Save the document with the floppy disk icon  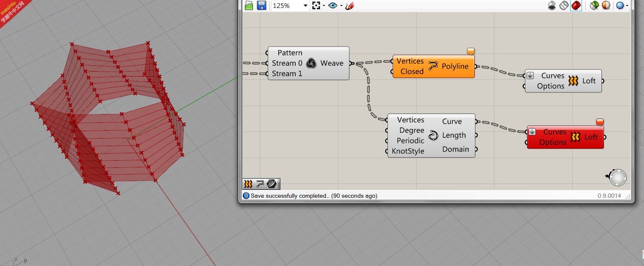point(262,5)
